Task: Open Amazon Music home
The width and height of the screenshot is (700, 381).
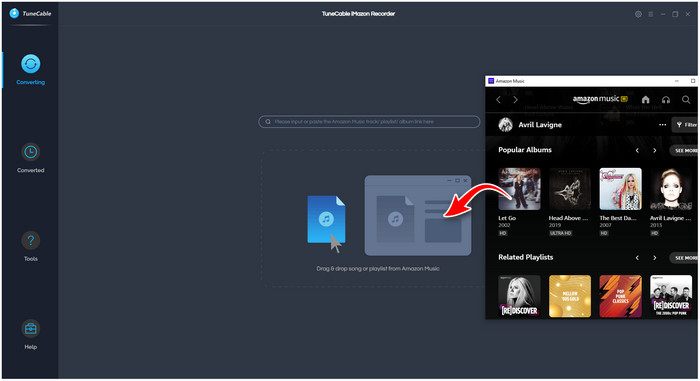Action: coord(646,100)
